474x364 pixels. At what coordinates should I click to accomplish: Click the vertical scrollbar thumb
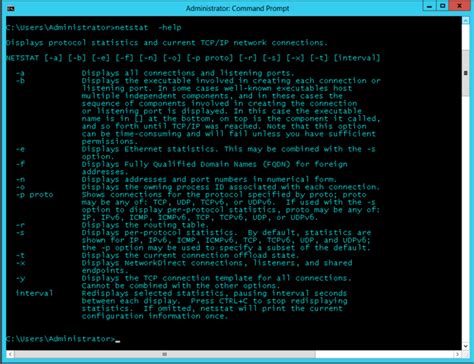(466, 73)
